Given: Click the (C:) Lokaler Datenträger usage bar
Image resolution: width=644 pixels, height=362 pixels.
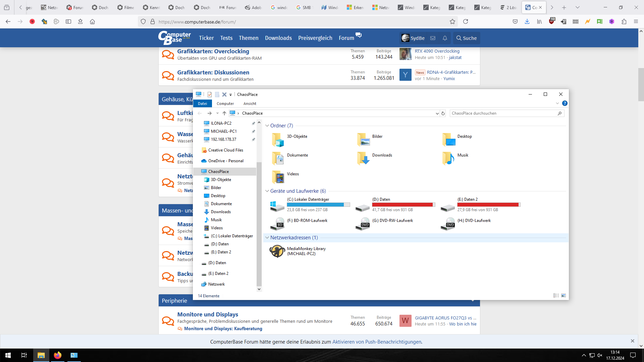Looking at the screenshot, I should click(318, 205).
